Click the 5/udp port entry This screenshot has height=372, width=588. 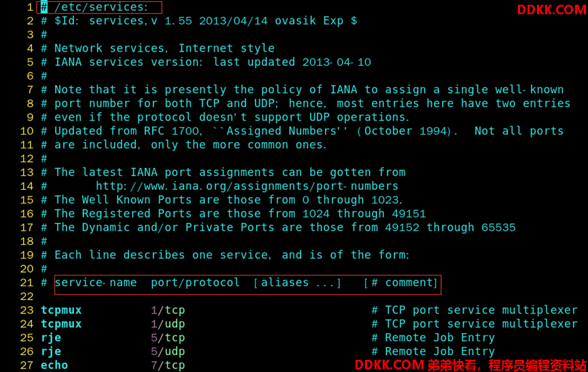(168, 352)
